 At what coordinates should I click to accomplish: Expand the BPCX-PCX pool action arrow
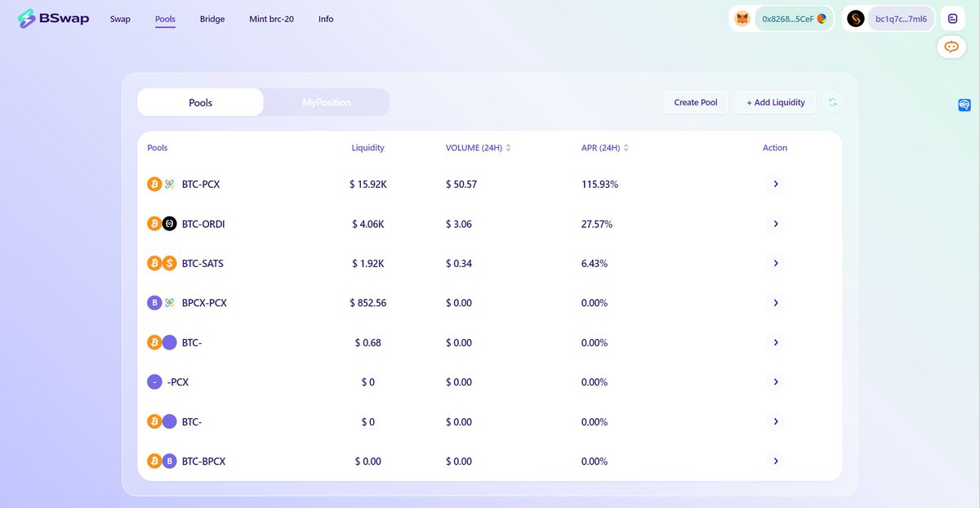tap(775, 303)
